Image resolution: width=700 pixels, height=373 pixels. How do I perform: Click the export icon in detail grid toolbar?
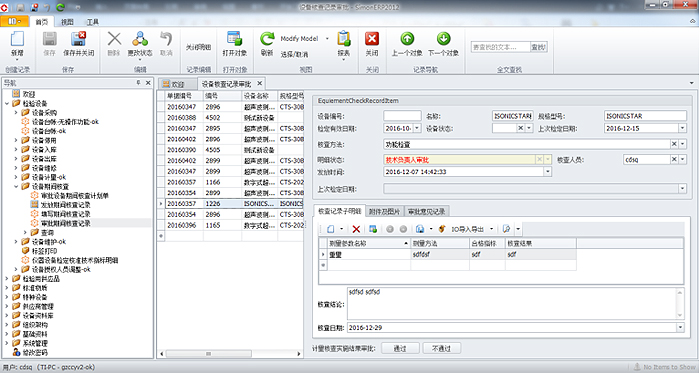pos(420,229)
